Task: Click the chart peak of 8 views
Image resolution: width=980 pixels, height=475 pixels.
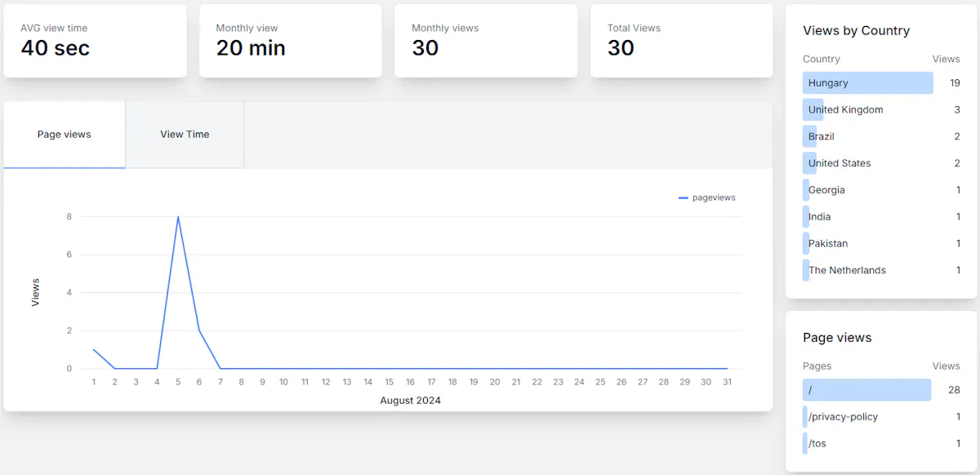Action: tap(178, 217)
